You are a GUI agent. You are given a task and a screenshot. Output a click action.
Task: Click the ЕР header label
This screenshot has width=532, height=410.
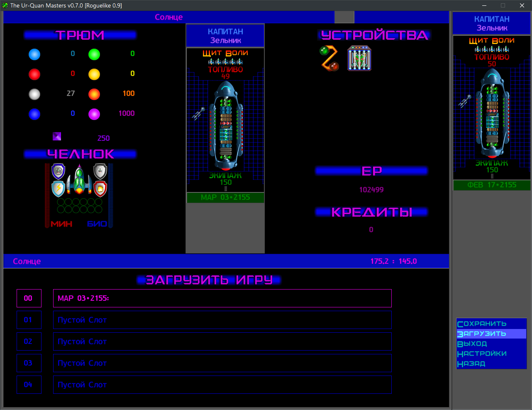click(x=371, y=171)
